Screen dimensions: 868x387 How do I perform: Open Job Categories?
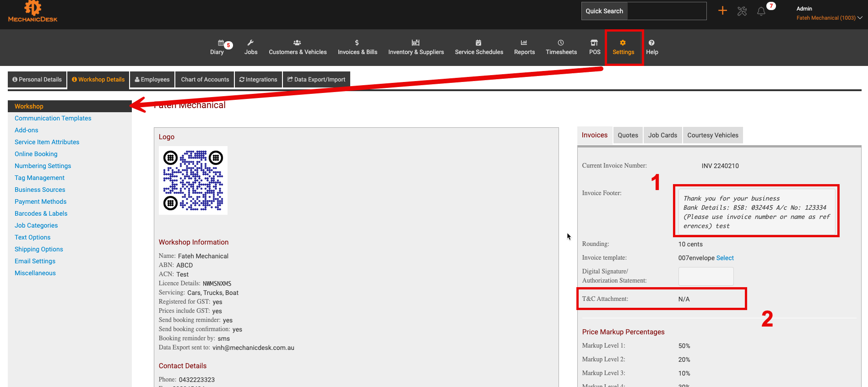click(36, 225)
